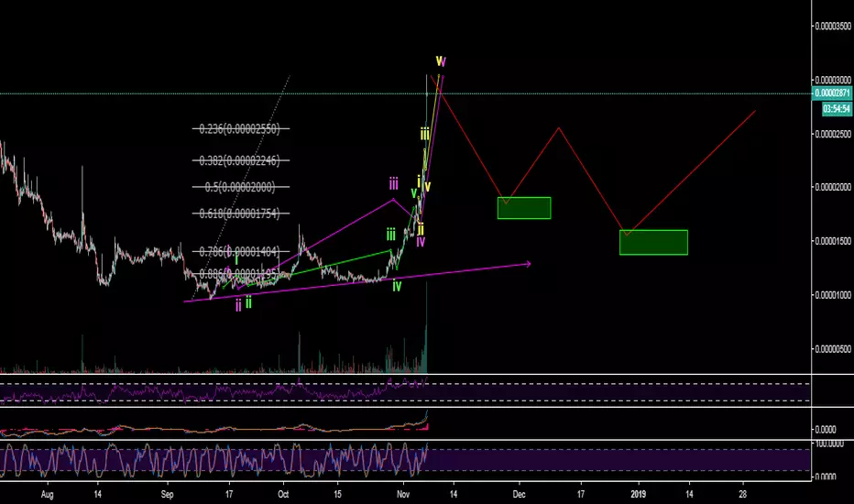The height and width of the screenshot is (504, 854).
Task: Click the Oct date label on time axis
Action: 283,495
